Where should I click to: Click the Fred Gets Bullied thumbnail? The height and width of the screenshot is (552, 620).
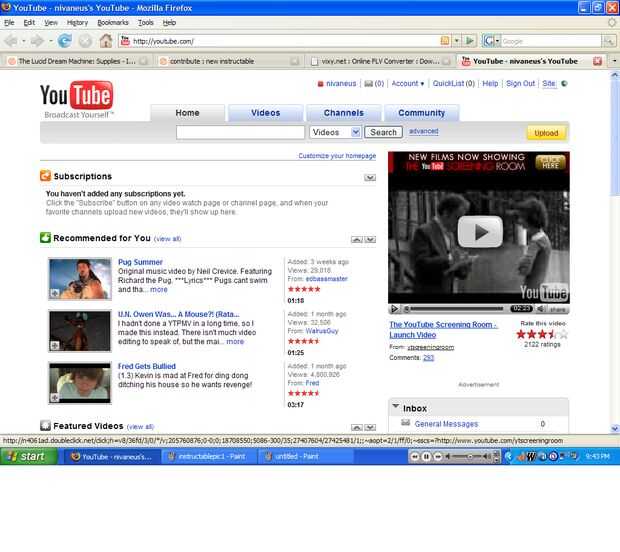coord(80,383)
